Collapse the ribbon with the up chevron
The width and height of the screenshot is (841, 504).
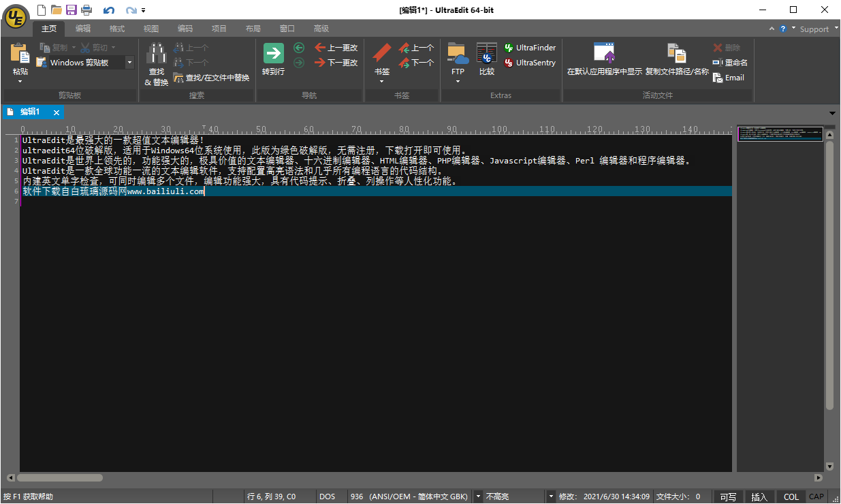click(x=772, y=29)
